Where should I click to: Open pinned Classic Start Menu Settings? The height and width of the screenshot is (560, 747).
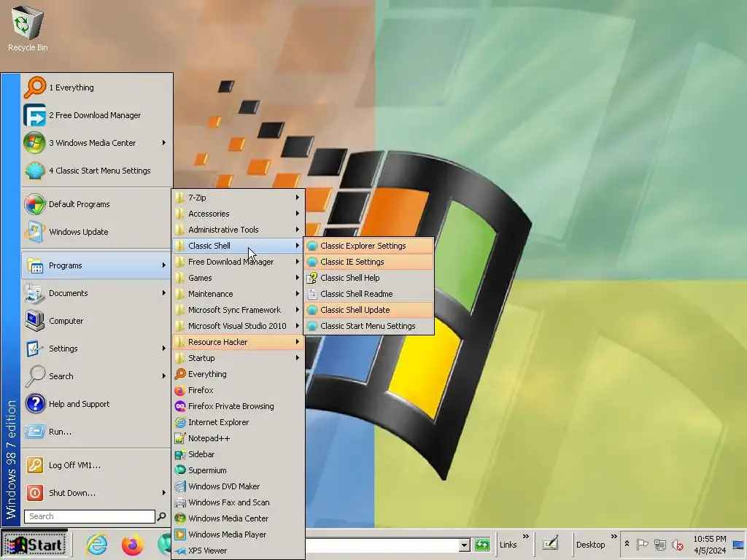click(x=97, y=171)
